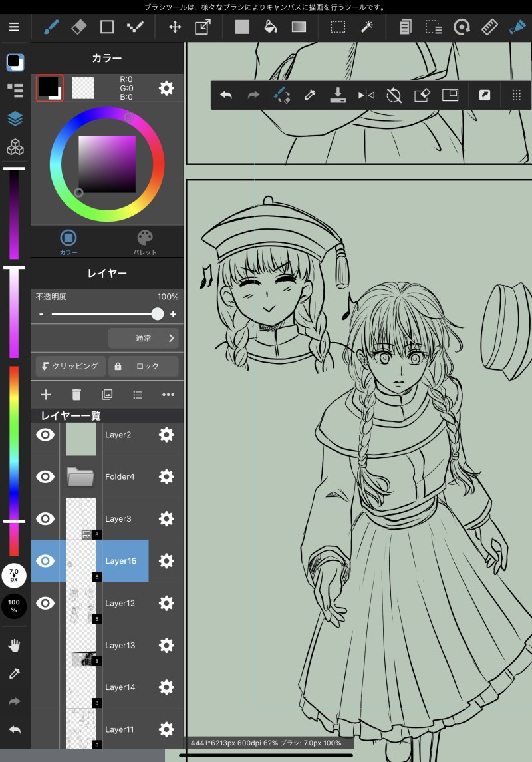
Task: Open settings gear for Layer15
Action: tap(166, 561)
